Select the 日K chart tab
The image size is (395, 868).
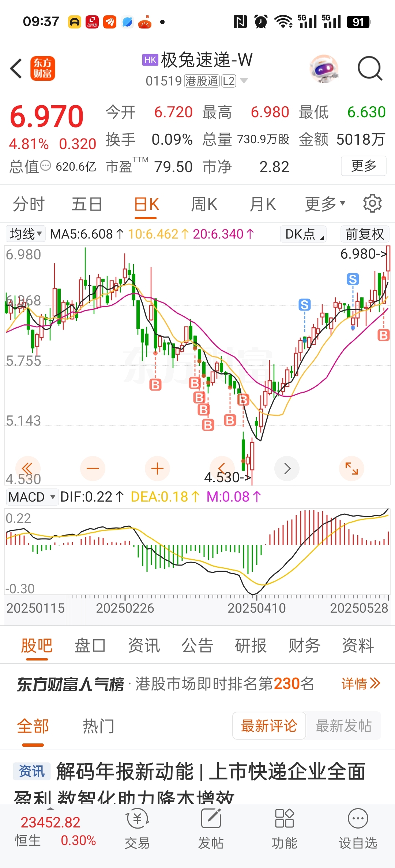click(x=146, y=204)
